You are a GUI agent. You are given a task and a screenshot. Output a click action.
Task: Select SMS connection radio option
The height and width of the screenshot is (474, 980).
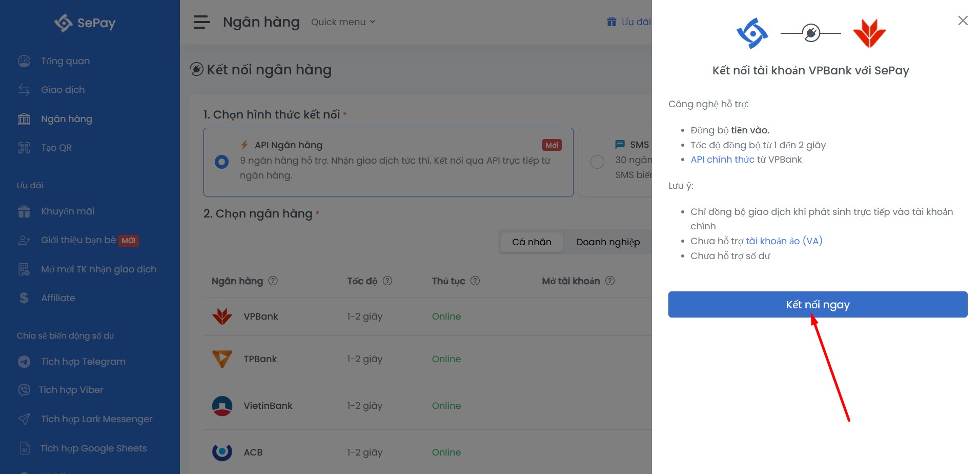point(598,162)
